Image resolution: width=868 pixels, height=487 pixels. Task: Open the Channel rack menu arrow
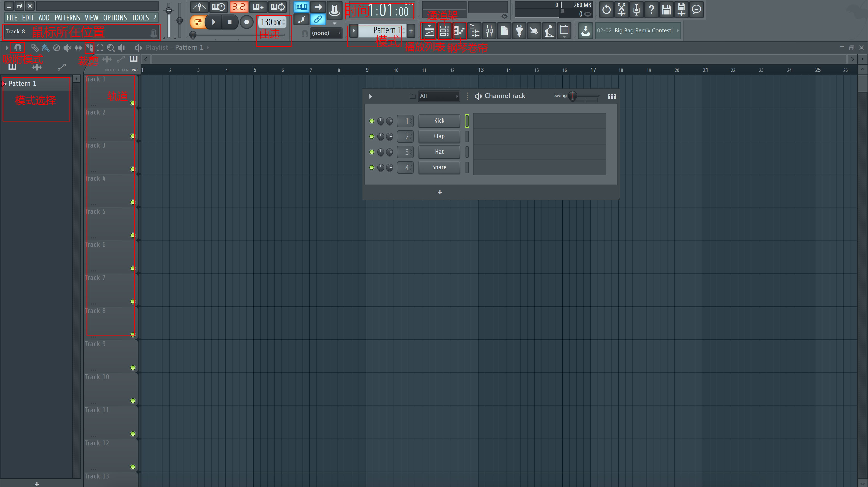coord(370,96)
